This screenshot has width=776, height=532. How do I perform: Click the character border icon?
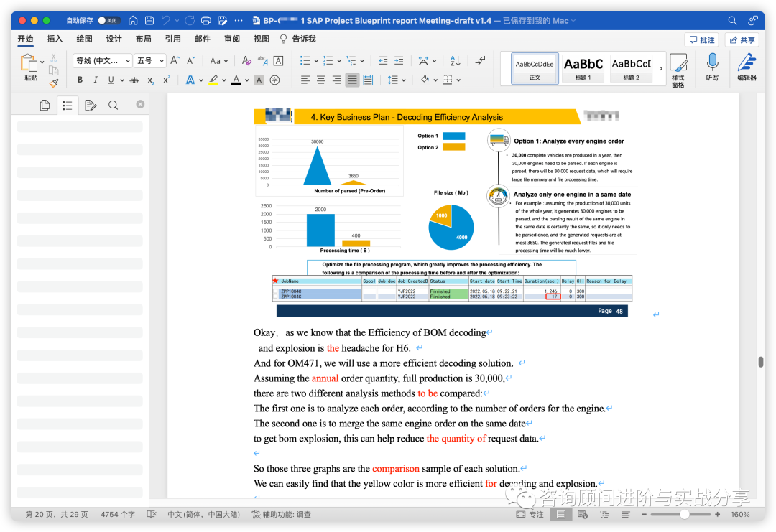point(279,61)
